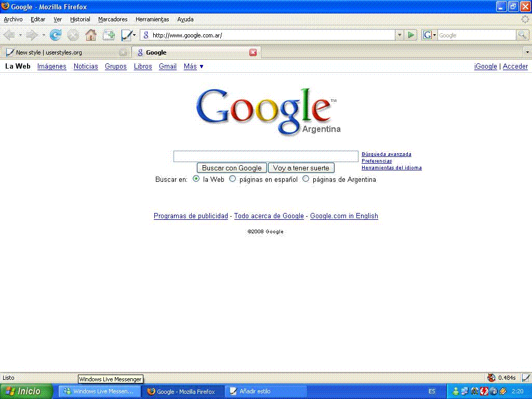Image resolution: width=532 pixels, height=399 pixels.
Task: Click the load time Firefox icon in status bar
Action: point(491,378)
